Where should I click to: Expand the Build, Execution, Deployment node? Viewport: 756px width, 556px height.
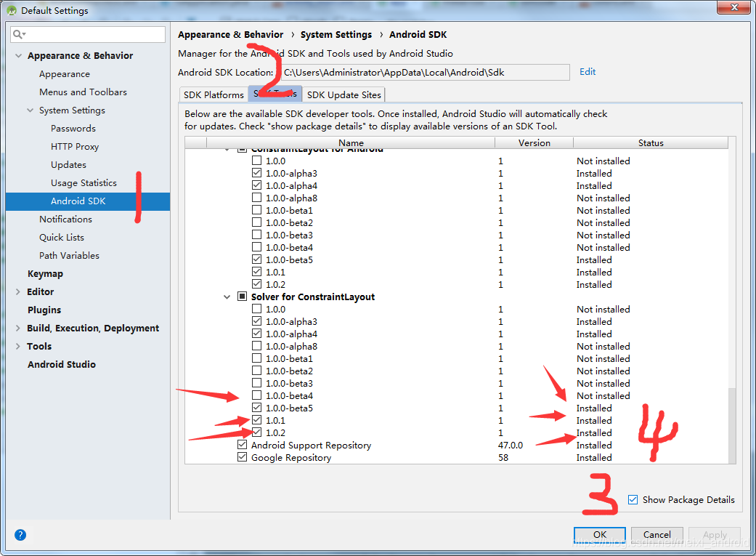pos(18,329)
